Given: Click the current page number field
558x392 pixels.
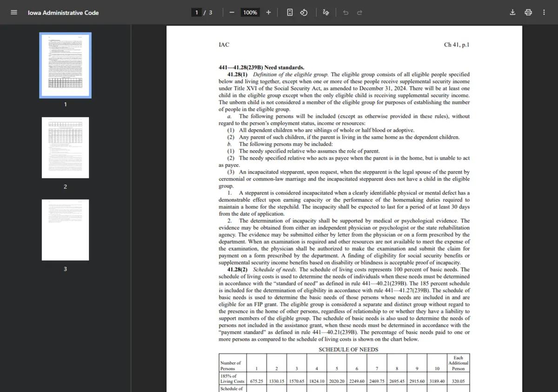Looking at the screenshot, I should (197, 13).
